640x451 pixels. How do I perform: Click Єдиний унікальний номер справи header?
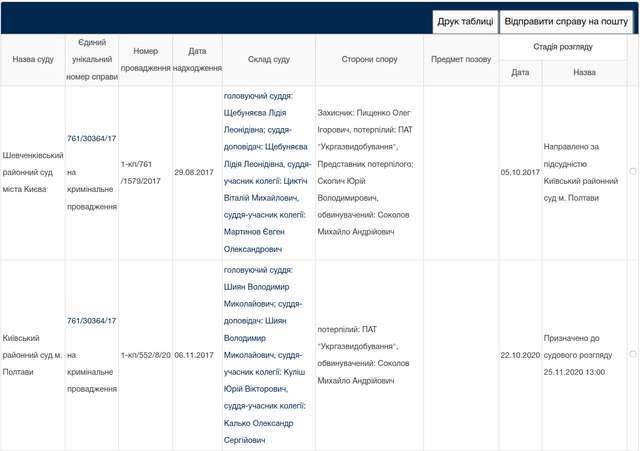coord(92,60)
